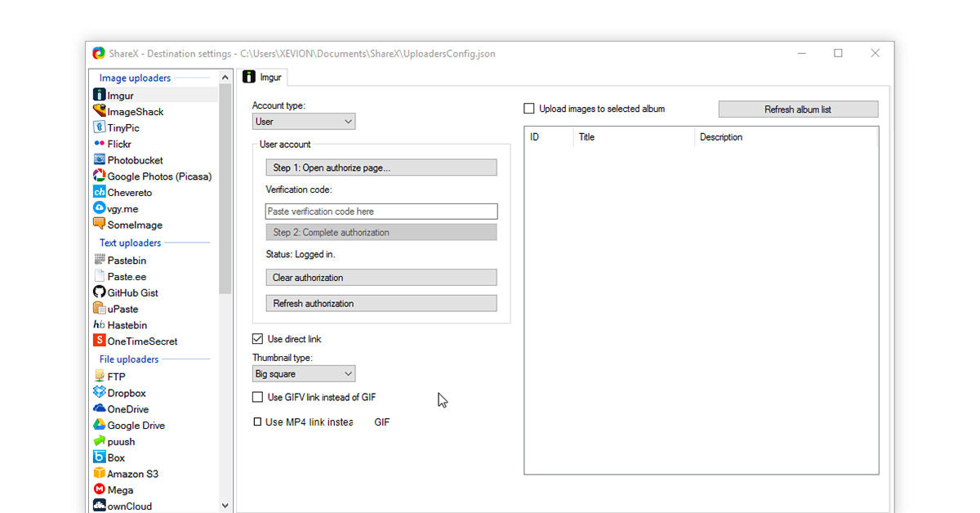Viewport: 980px width, 513px height.
Task: Click Step 2: Complete authorization button
Action: click(381, 232)
